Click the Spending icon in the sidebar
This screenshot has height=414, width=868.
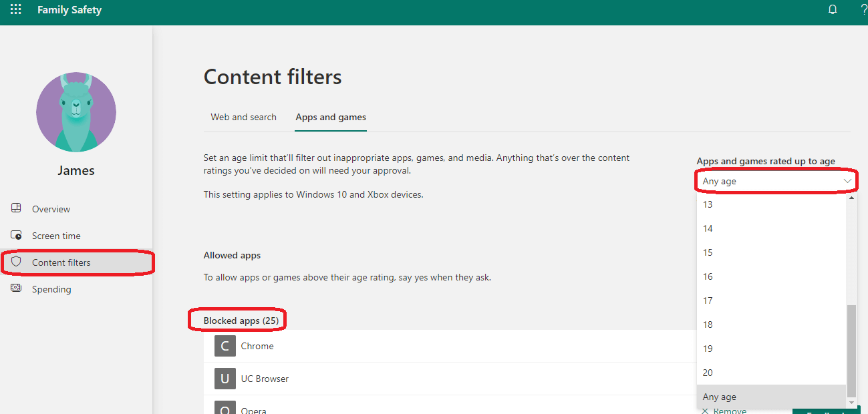click(17, 288)
